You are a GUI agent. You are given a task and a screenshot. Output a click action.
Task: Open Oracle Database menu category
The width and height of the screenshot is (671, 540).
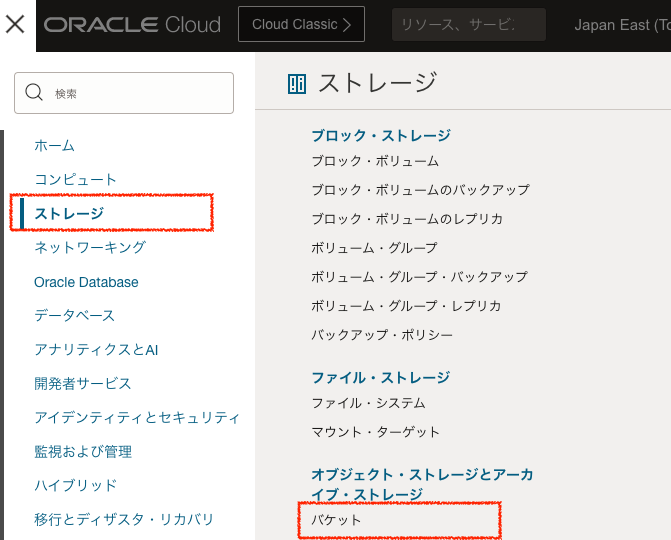click(x=86, y=282)
